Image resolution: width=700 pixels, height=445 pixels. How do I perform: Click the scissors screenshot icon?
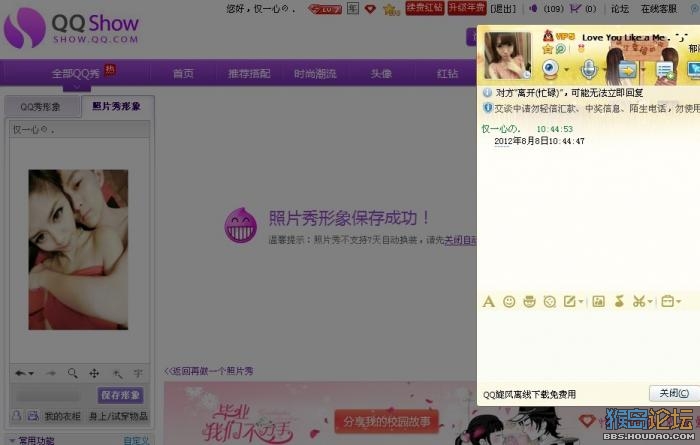[x=639, y=302]
